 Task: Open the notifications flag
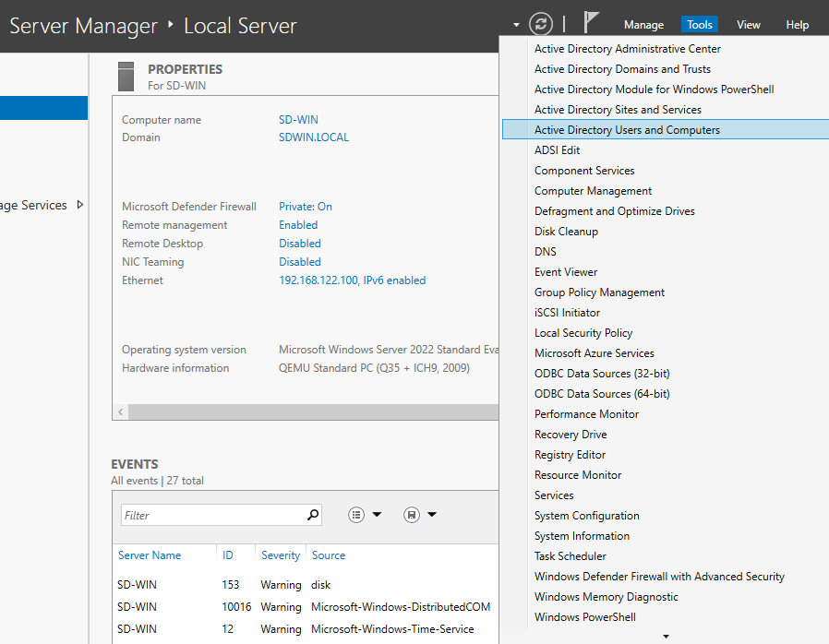pyautogui.click(x=591, y=23)
